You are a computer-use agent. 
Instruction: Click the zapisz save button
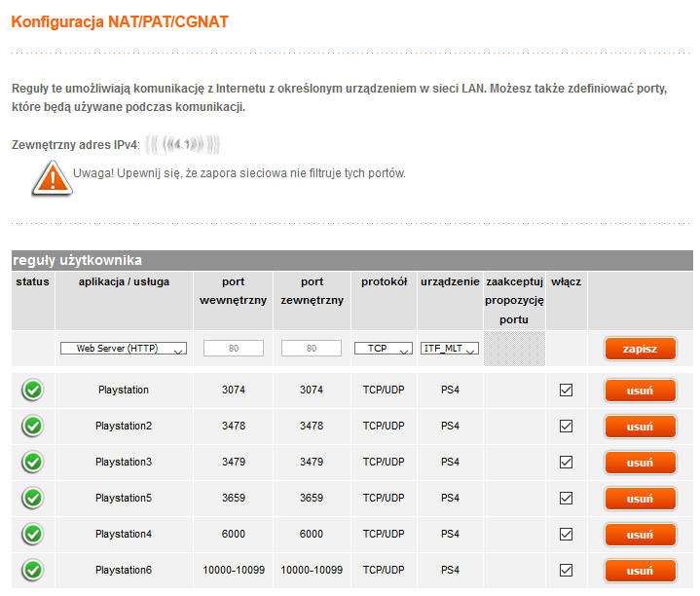pos(641,349)
